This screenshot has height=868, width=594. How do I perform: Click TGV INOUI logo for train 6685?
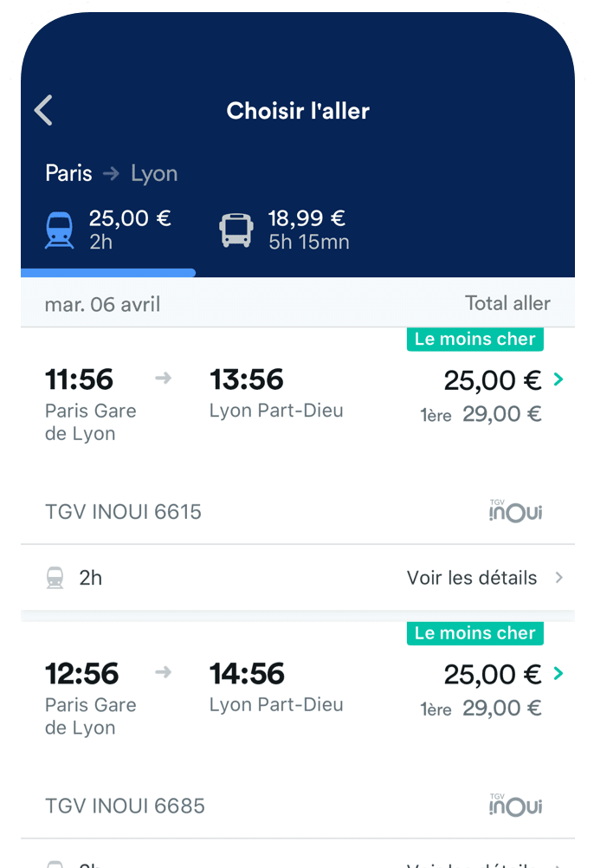click(x=515, y=806)
